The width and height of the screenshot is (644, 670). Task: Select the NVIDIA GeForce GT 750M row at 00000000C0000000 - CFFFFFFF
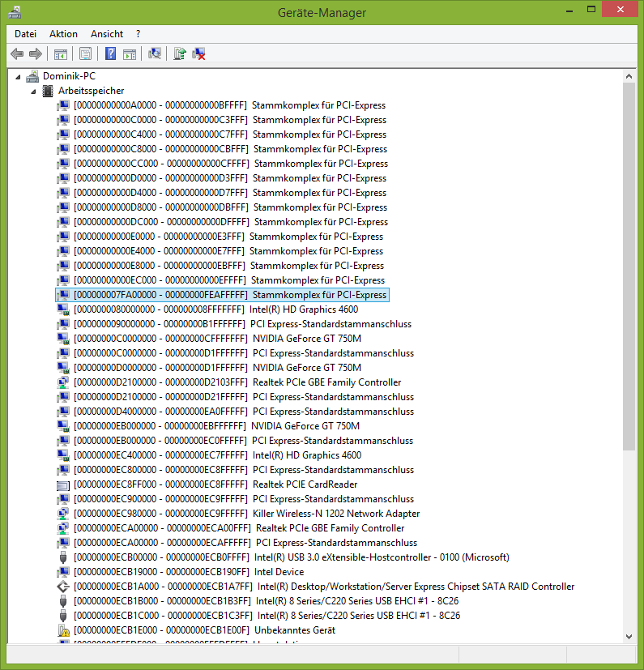(218, 339)
